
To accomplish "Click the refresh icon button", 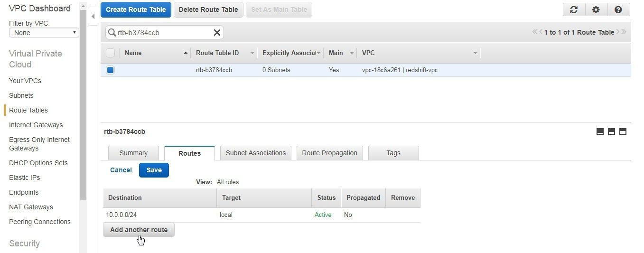I will click(x=574, y=9).
